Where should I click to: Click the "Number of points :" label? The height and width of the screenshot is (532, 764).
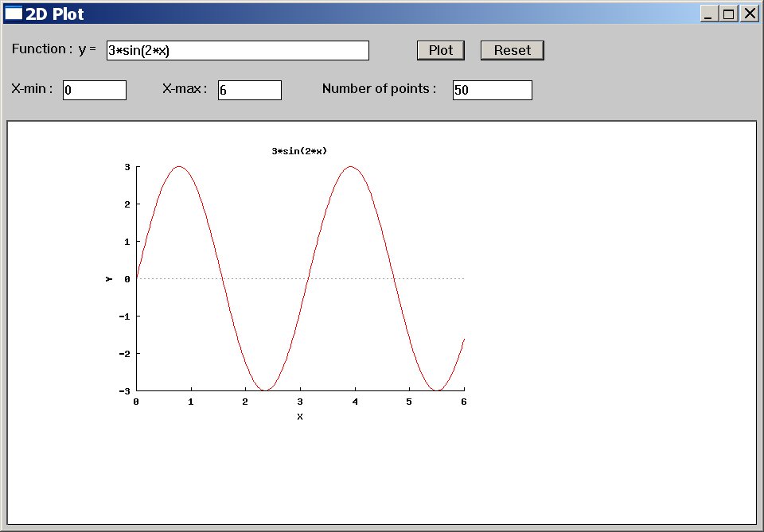pos(379,89)
